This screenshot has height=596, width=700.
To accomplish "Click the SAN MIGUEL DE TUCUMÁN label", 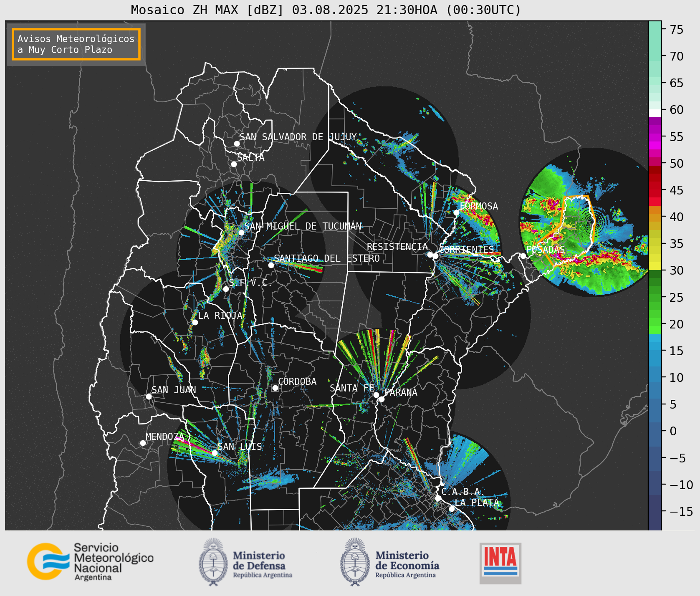I will coord(303,226).
